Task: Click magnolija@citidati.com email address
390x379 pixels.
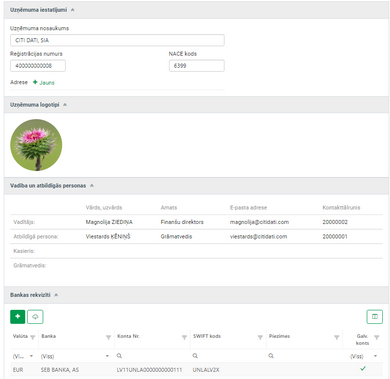Action: (x=259, y=222)
